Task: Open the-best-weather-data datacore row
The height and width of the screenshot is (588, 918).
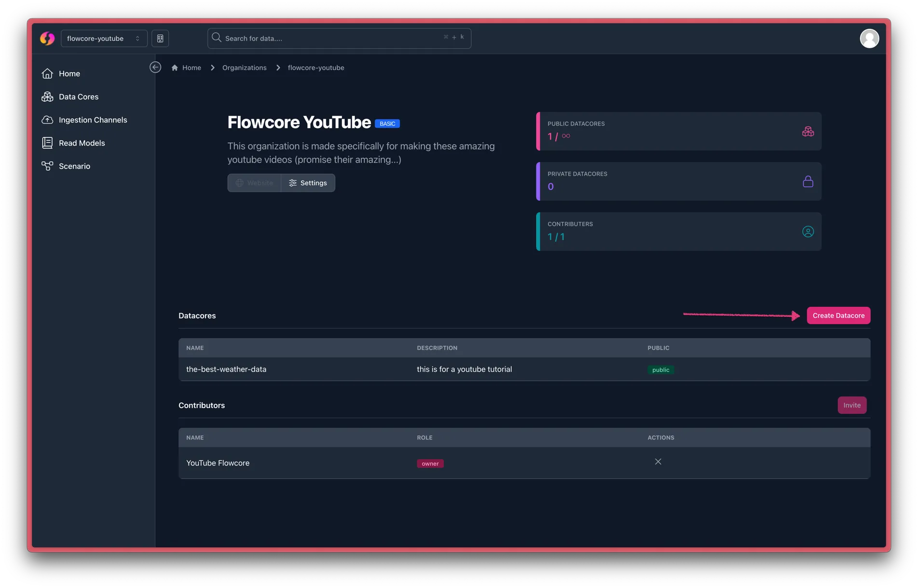Action: click(524, 369)
